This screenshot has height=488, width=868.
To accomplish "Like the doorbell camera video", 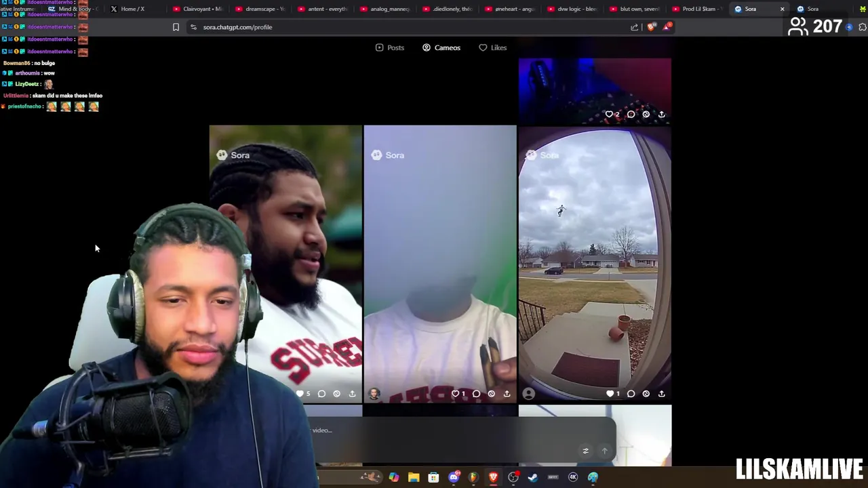I will click(x=610, y=394).
